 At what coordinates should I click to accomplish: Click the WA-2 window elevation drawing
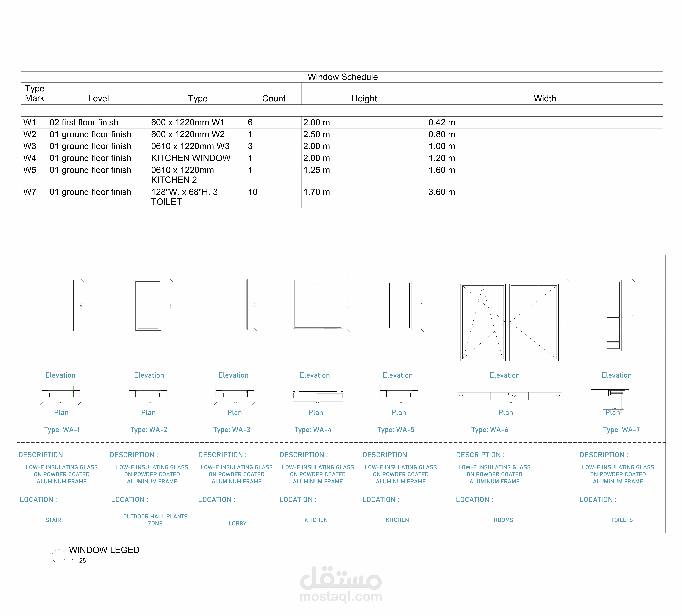(148, 306)
